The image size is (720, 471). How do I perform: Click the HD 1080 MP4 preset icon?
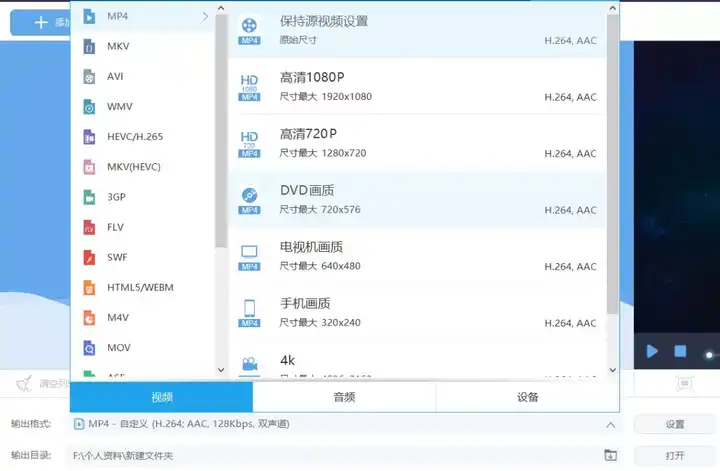(249, 87)
